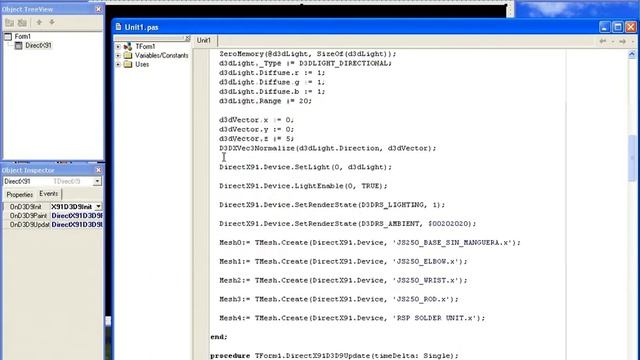Open the component selector dropdown in Object Inspector
Image resolution: width=640 pixels, height=360 pixels.
click(x=97, y=181)
